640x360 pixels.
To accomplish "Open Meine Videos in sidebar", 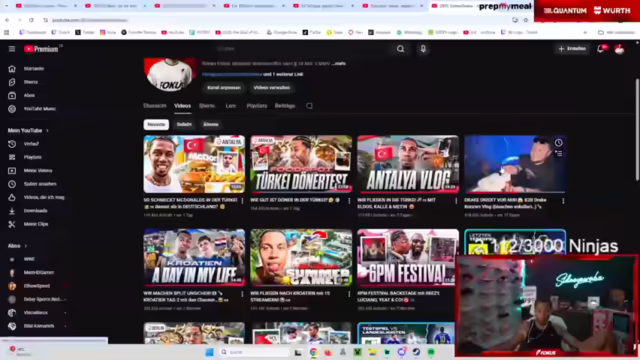I will click(x=38, y=171).
